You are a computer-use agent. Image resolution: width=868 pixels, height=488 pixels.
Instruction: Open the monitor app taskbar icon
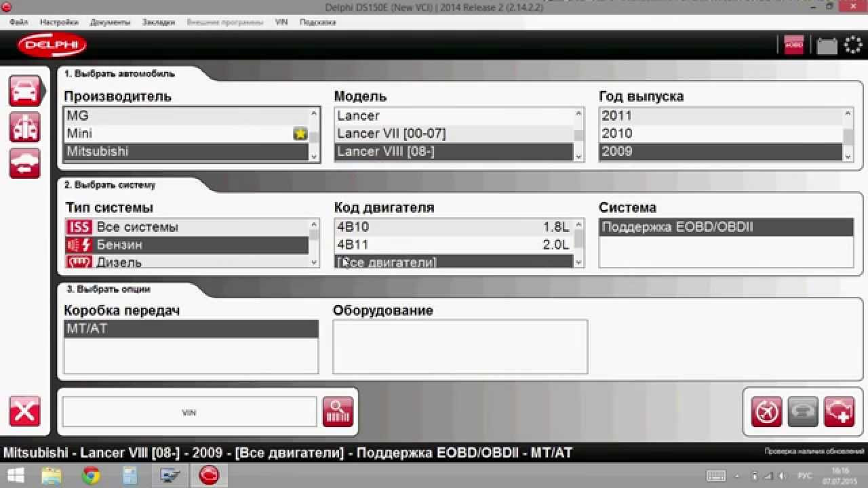coord(170,476)
